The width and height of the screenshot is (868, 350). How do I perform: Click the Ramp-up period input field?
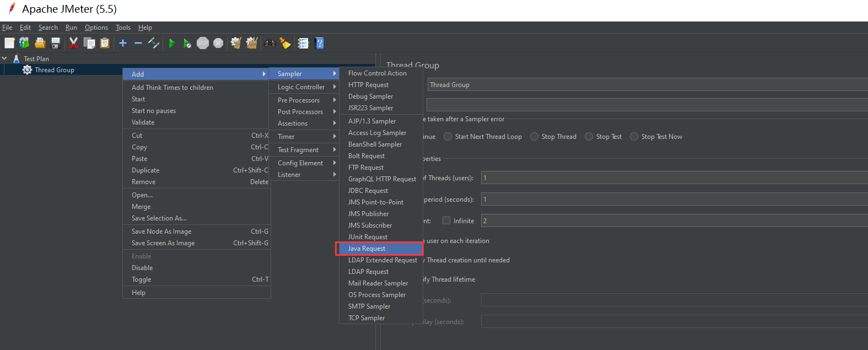click(x=675, y=199)
